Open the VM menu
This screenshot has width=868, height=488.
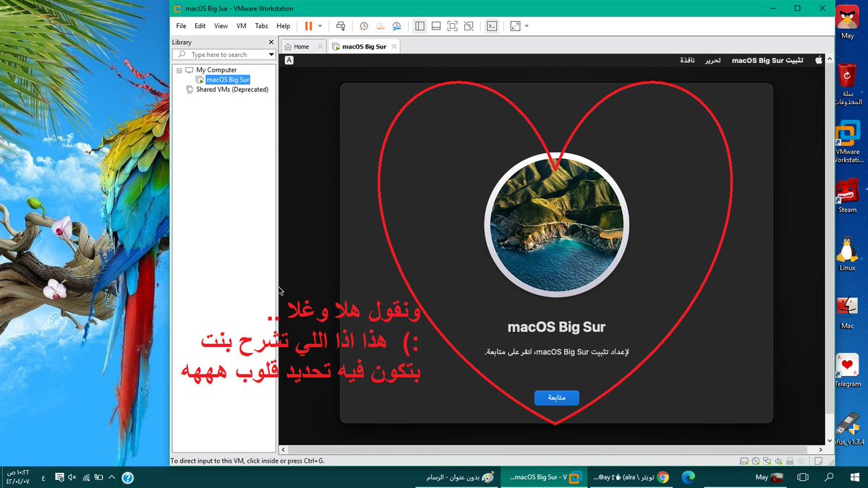242,26
